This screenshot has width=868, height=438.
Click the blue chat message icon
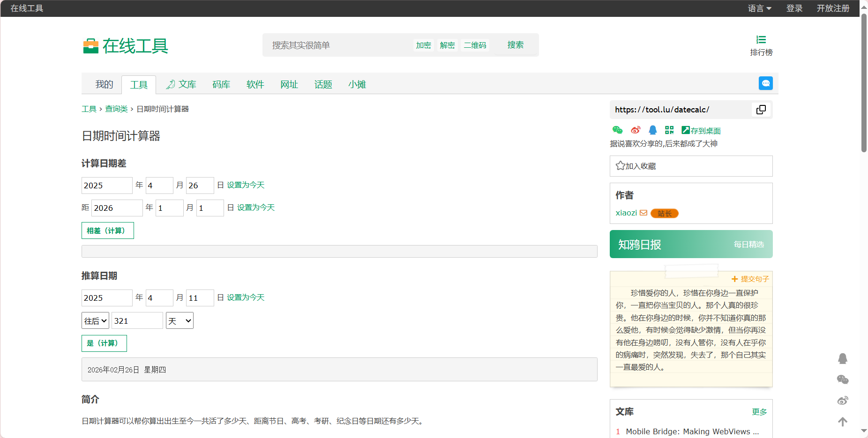[x=765, y=83]
